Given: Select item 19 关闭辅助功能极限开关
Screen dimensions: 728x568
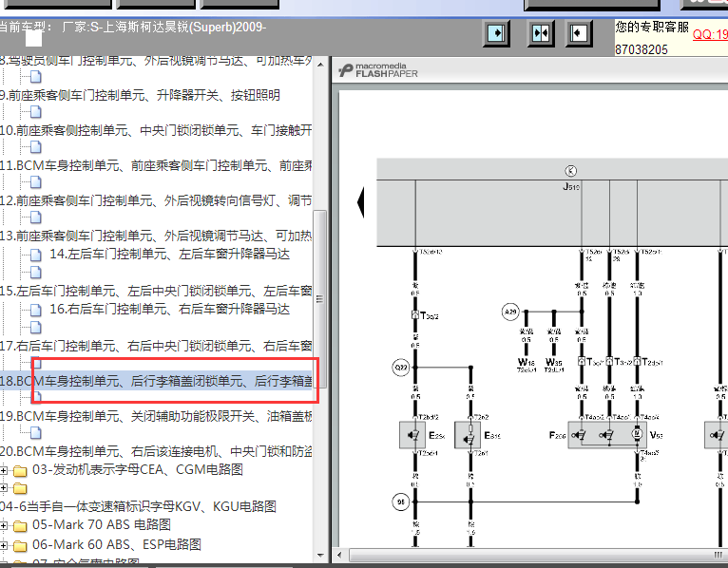Looking at the screenshot, I should [156, 416].
